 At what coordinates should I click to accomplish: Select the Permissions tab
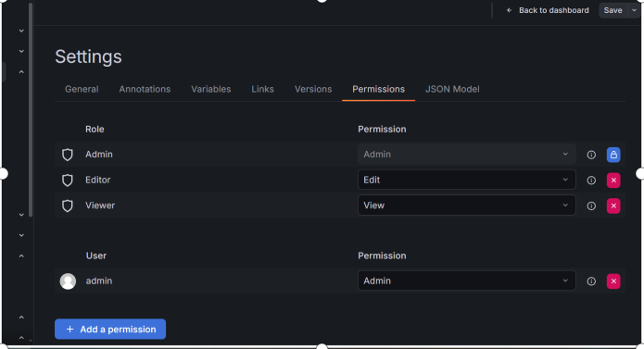click(x=378, y=89)
